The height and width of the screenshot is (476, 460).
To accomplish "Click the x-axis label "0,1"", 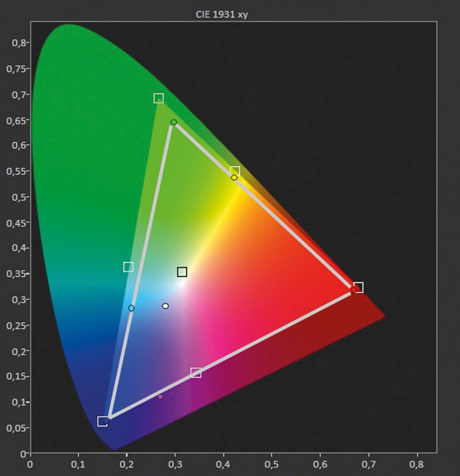I will tap(78, 465).
